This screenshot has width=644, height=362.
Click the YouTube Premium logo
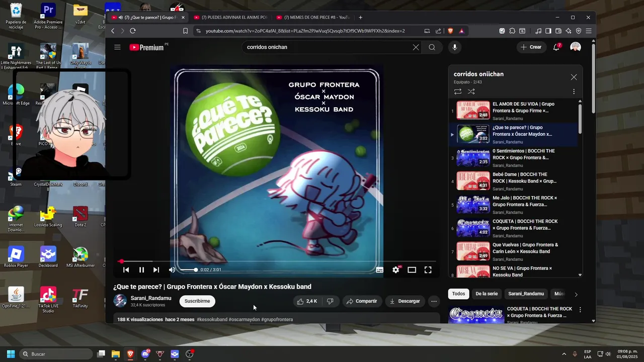pyautogui.click(x=147, y=47)
